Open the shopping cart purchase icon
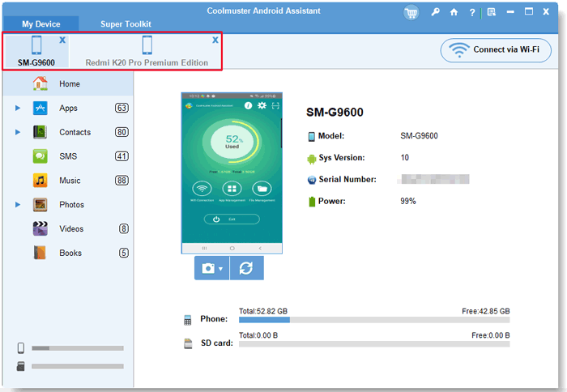Image resolution: width=567 pixels, height=392 pixels. coord(411,13)
